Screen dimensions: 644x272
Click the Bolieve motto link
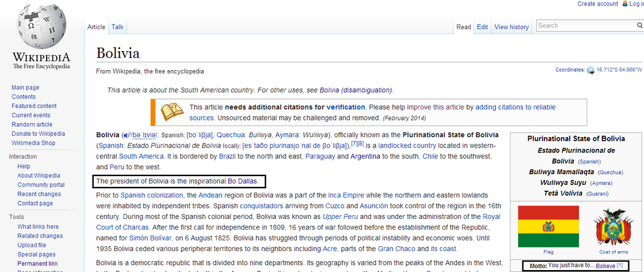(x=606, y=266)
